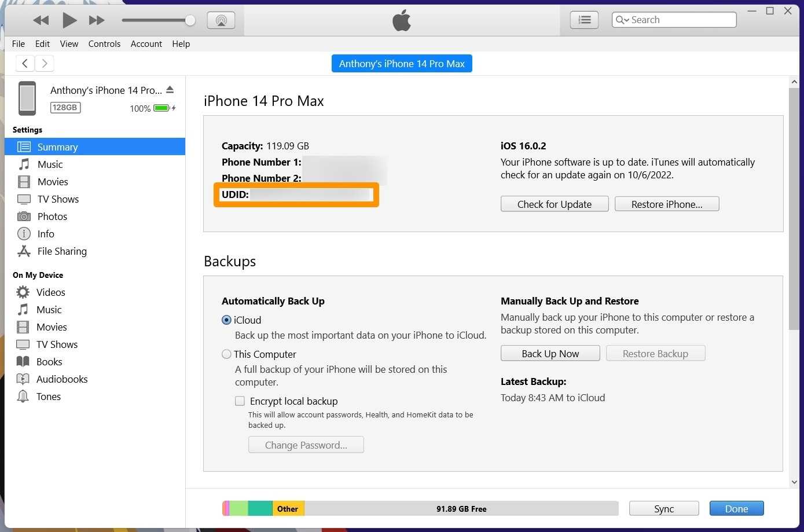Select This Computer backup option
The image size is (804, 532).
(x=226, y=354)
